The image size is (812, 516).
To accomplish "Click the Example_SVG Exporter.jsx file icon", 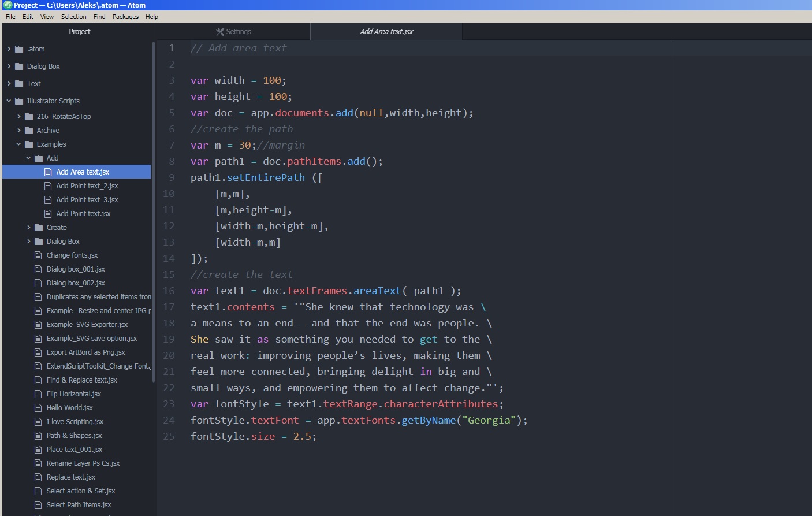I will click(38, 325).
